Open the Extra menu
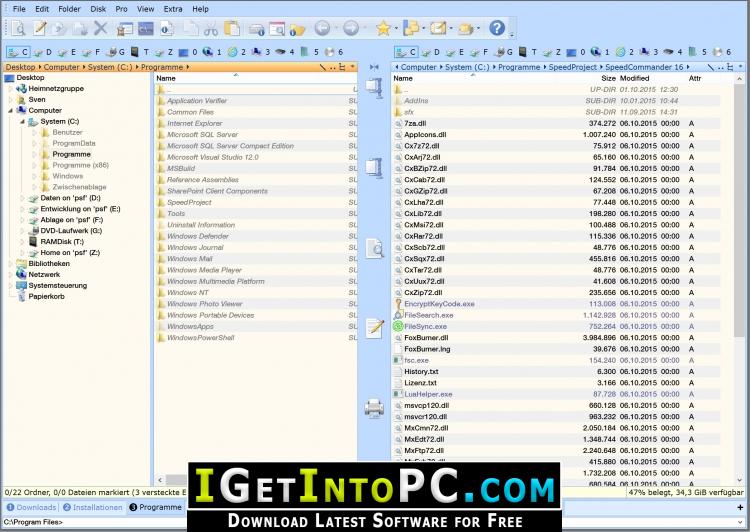The width and height of the screenshot is (750, 532). (x=173, y=9)
